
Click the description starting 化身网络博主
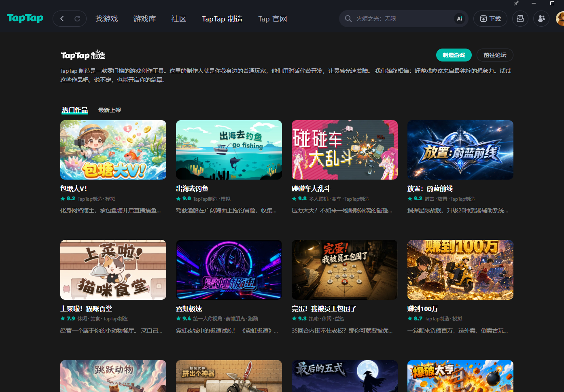click(110, 210)
